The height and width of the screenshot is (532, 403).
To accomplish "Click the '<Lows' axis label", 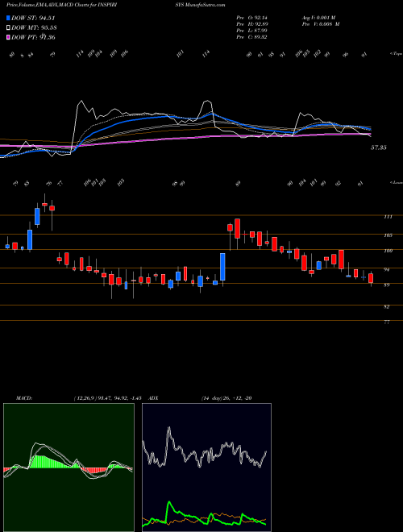I will (x=395, y=182).
